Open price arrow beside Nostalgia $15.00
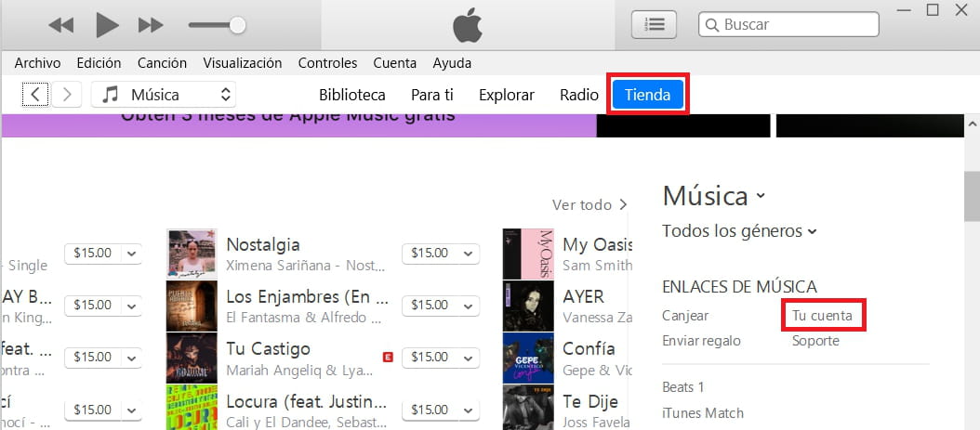980x430 pixels. [468, 254]
